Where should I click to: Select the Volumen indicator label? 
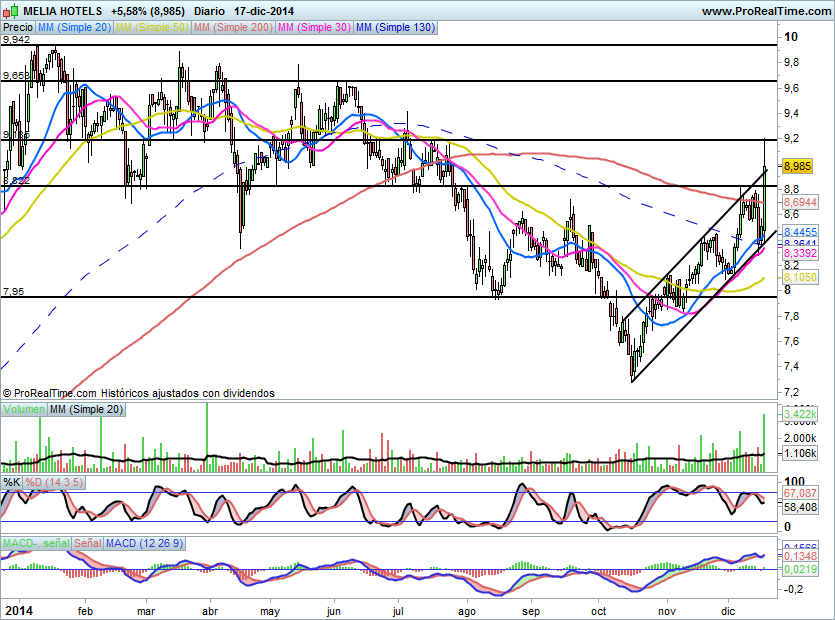pyautogui.click(x=24, y=410)
